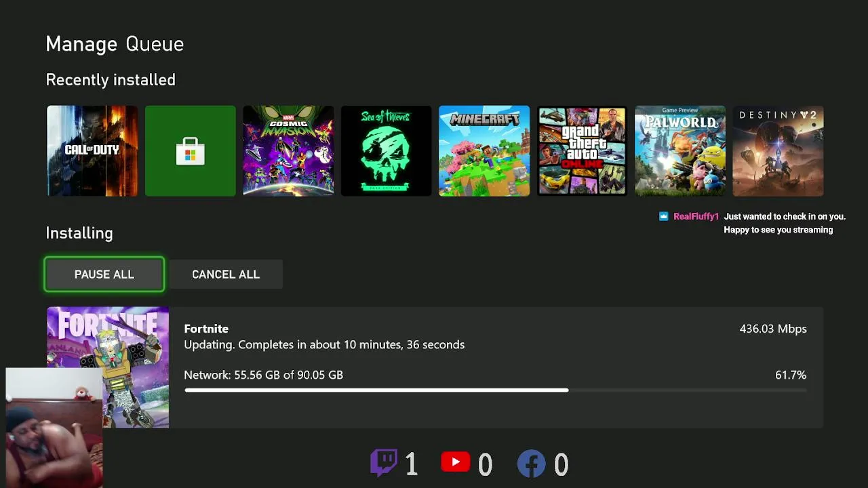
Task: Select the Grand Theft Auto Online tile
Action: [x=583, y=150]
